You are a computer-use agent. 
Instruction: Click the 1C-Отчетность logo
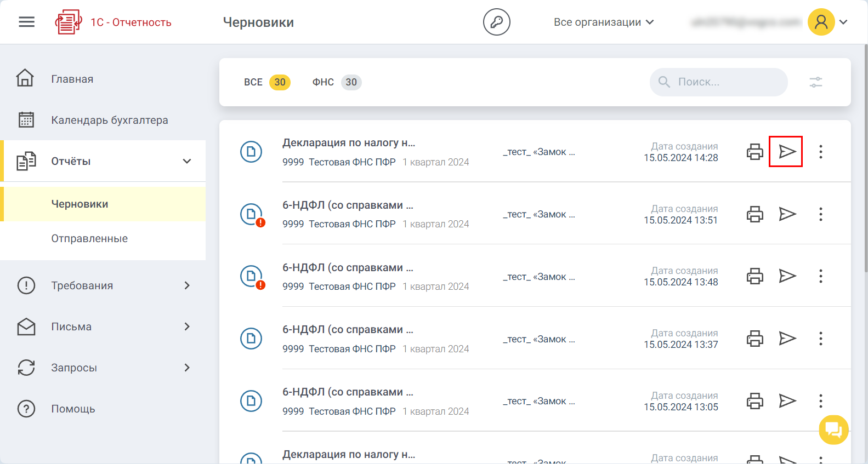coord(114,22)
